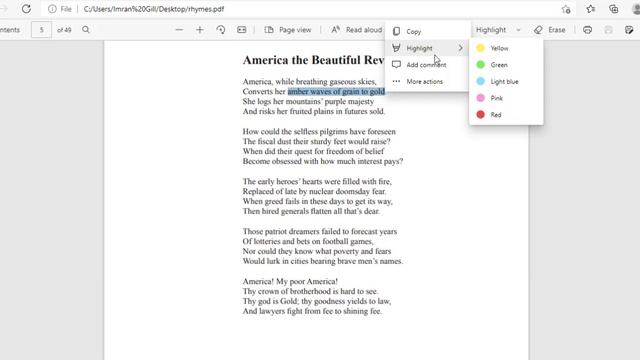Screen dimensions: 640x360
Task: Click the line 'Then hired generals flatten all that's dear.'
Action: click(x=311, y=211)
